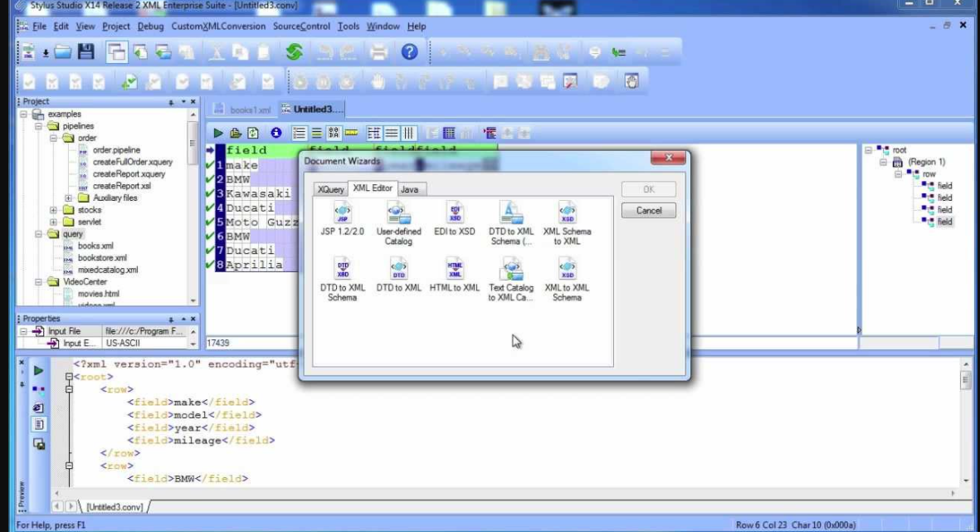Image resolution: width=980 pixels, height=532 pixels.
Task: Collapse the VideoCenter folder
Action: click(x=39, y=282)
